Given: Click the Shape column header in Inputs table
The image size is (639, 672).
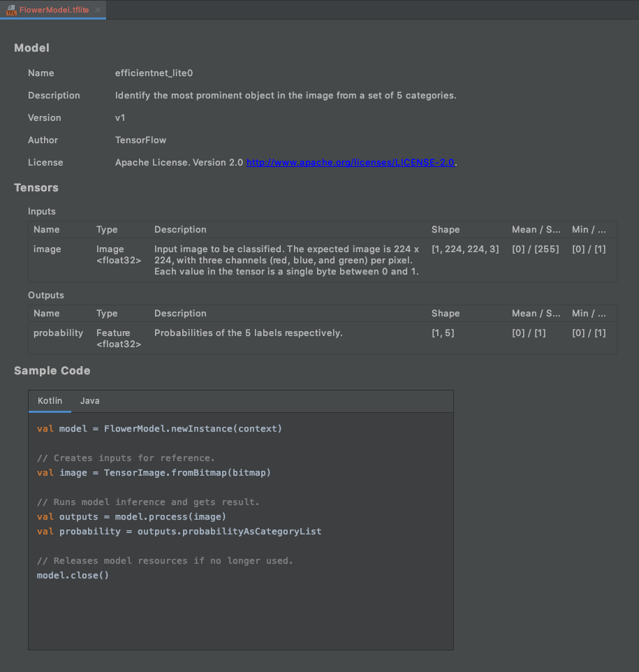Looking at the screenshot, I should 446,230.
